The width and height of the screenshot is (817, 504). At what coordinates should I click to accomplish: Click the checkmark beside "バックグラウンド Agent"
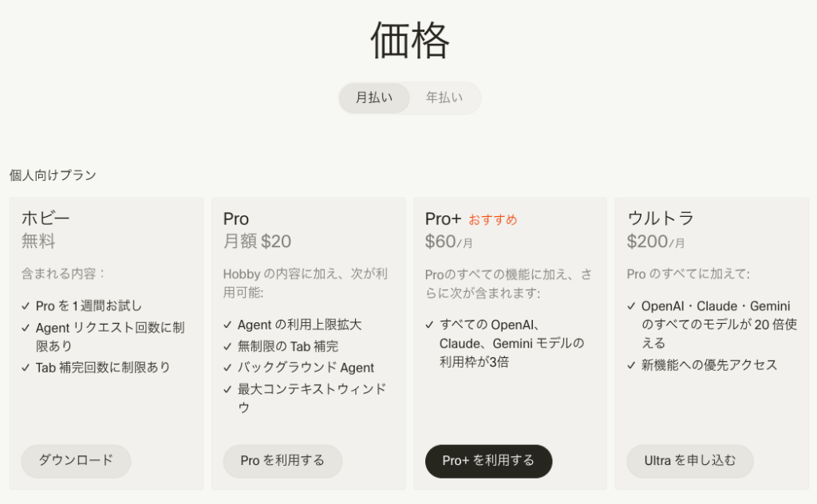[227, 368]
